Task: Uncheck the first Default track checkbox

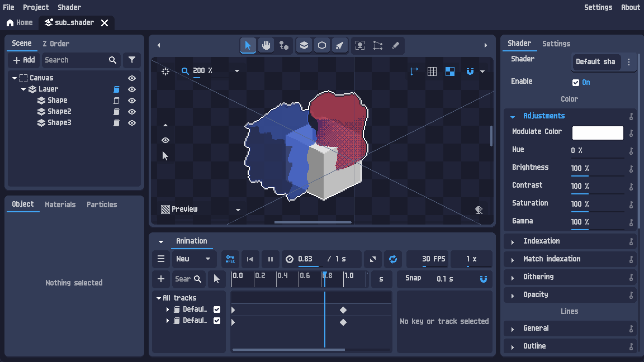Action: point(217,309)
